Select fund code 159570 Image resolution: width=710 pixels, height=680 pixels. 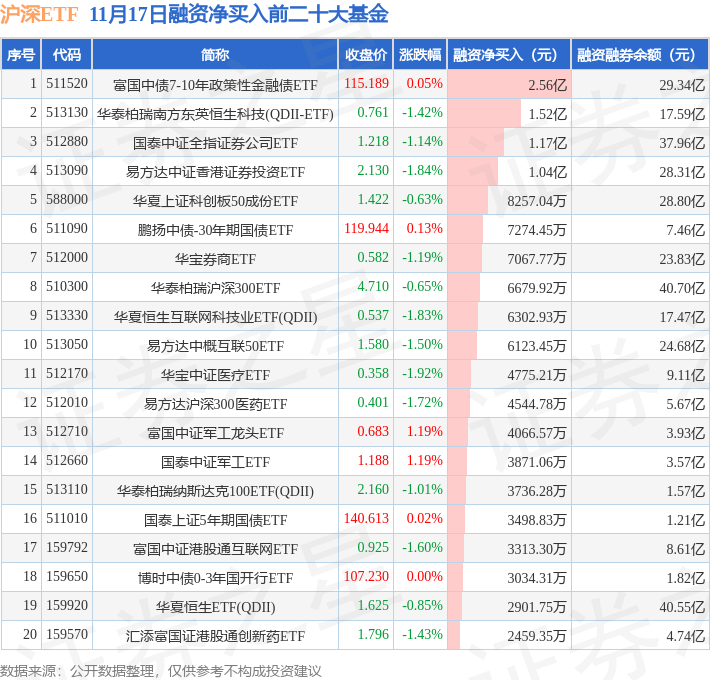pyautogui.click(x=67, y=634)
